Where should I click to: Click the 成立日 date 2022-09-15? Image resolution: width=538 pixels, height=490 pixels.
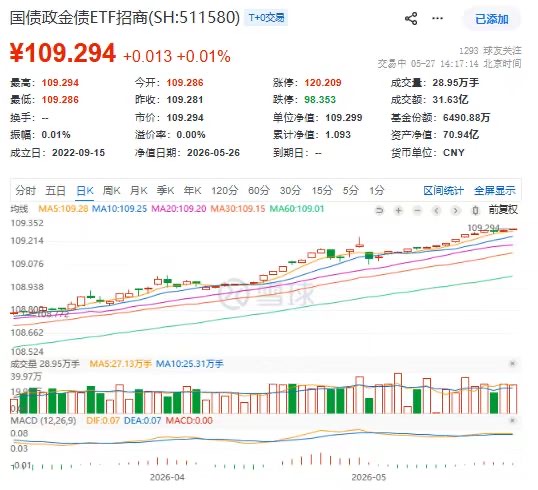78,153
